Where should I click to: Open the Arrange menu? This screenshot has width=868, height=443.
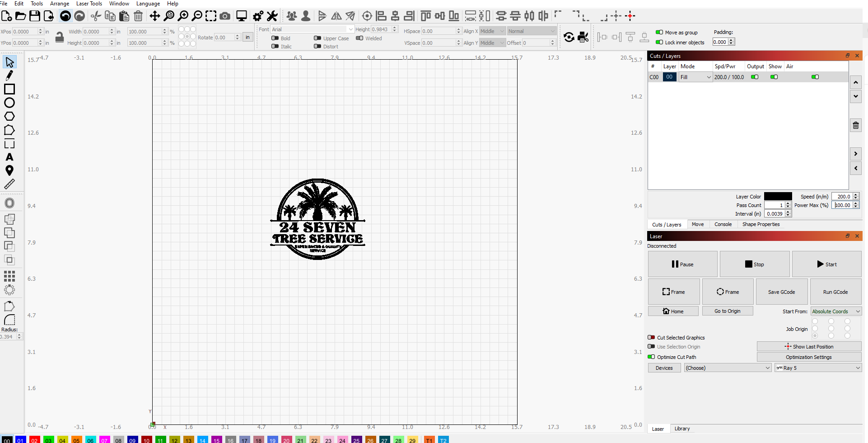(x=60, y=4)
